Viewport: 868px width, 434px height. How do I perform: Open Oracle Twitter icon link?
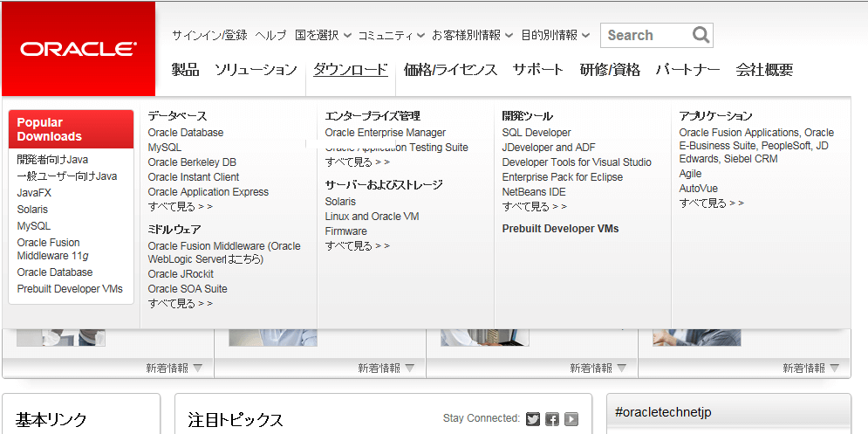[x=533, y=419]
